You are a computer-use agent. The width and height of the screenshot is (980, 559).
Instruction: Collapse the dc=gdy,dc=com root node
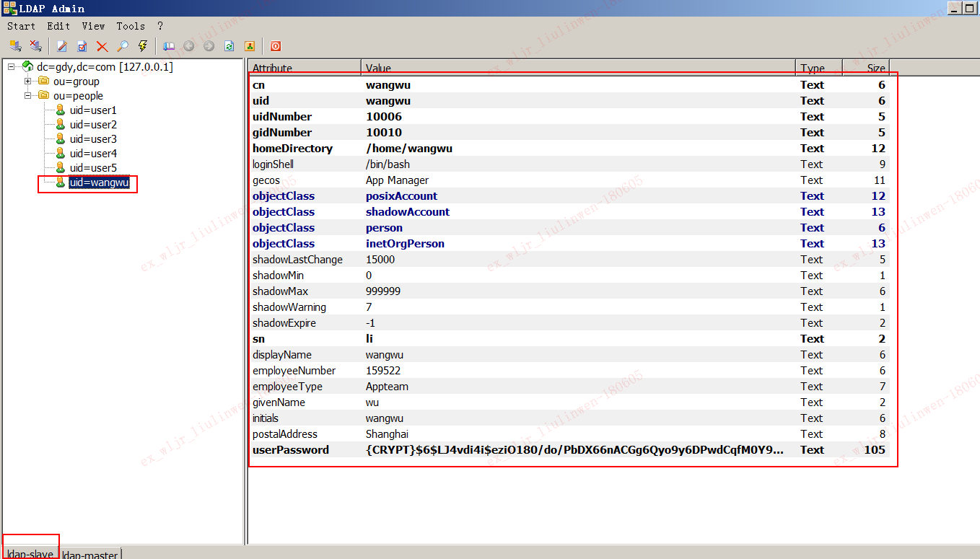tap(11, 67)
